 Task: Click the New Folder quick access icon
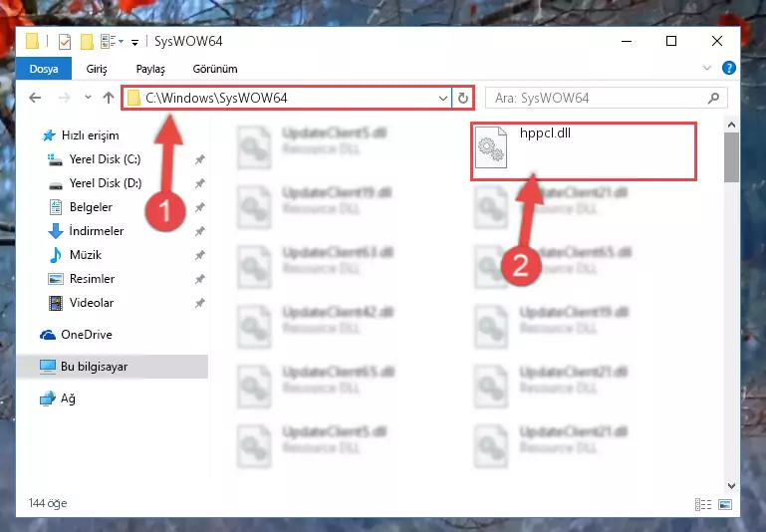pos(87,42)
